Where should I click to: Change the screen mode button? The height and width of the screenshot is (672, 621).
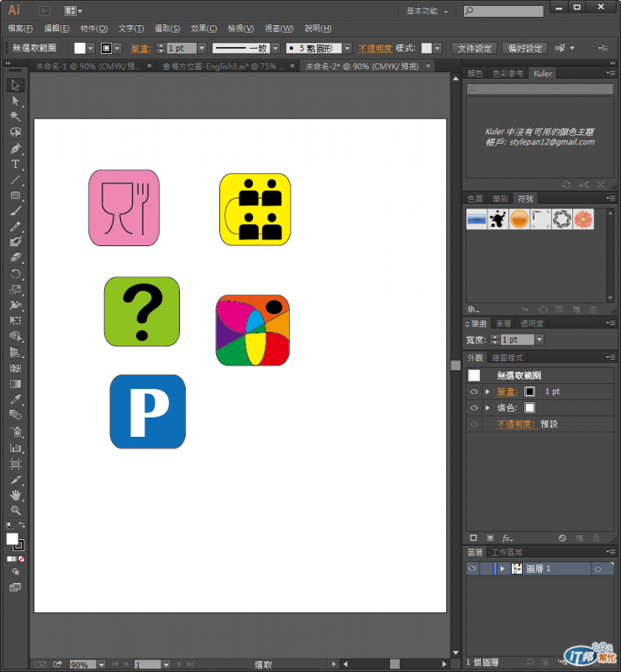point(15,587)
